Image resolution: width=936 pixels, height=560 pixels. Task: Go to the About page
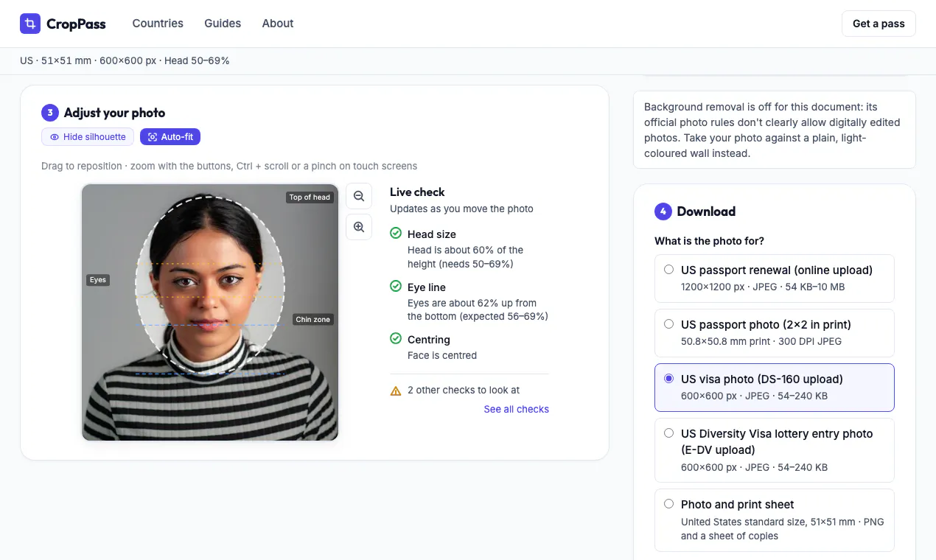coord(278,24)
